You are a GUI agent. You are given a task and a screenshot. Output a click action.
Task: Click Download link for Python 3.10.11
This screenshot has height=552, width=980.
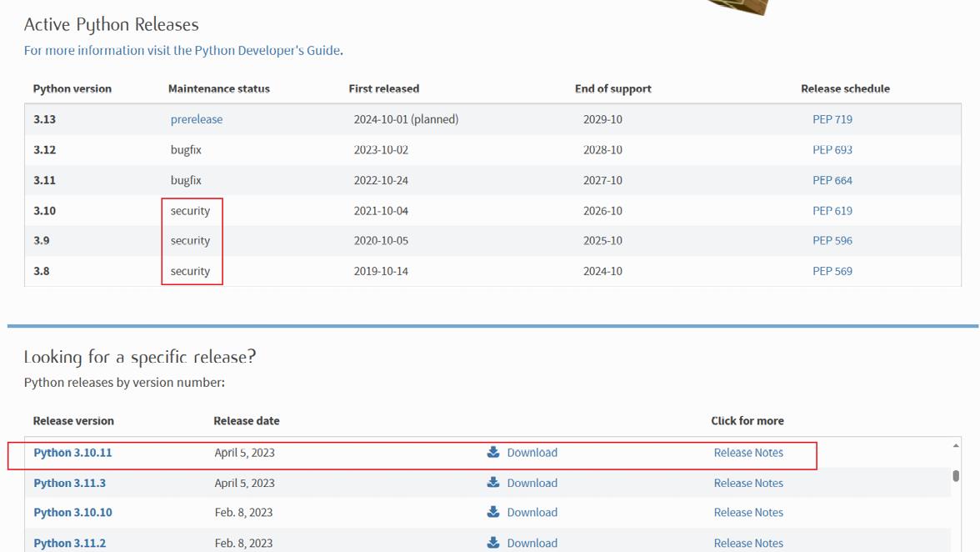tap(532, 453)
